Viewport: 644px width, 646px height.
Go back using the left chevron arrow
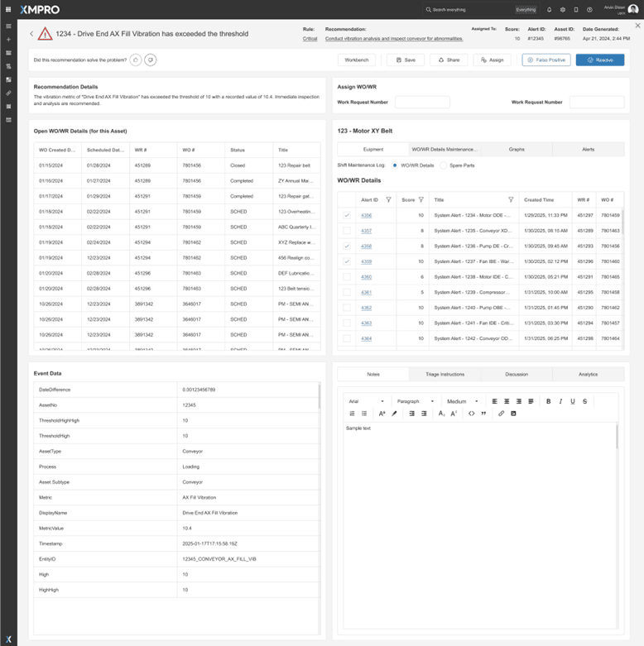point(31,34)
